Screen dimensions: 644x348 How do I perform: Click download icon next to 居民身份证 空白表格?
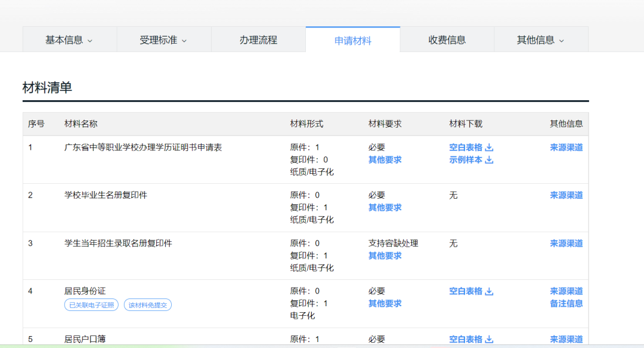click(x=489, y=291)
